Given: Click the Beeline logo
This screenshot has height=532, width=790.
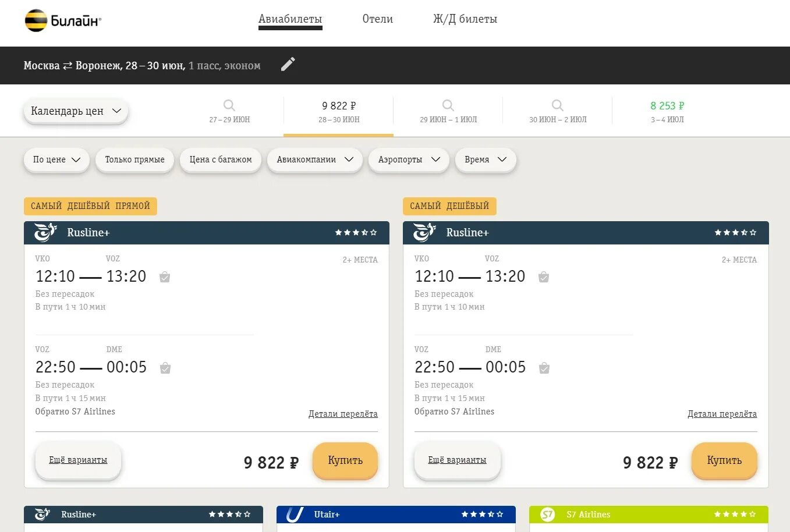Looking at the screenshot, I should click(63, 21).
